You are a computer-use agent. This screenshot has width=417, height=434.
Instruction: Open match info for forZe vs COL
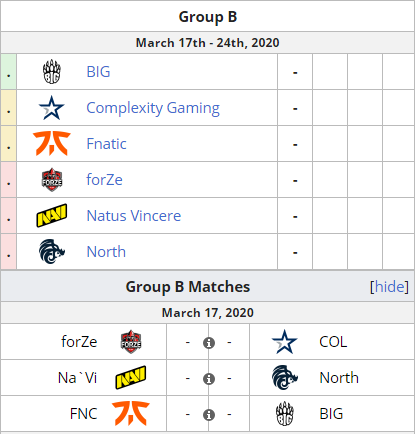click(x=209, y=343)
